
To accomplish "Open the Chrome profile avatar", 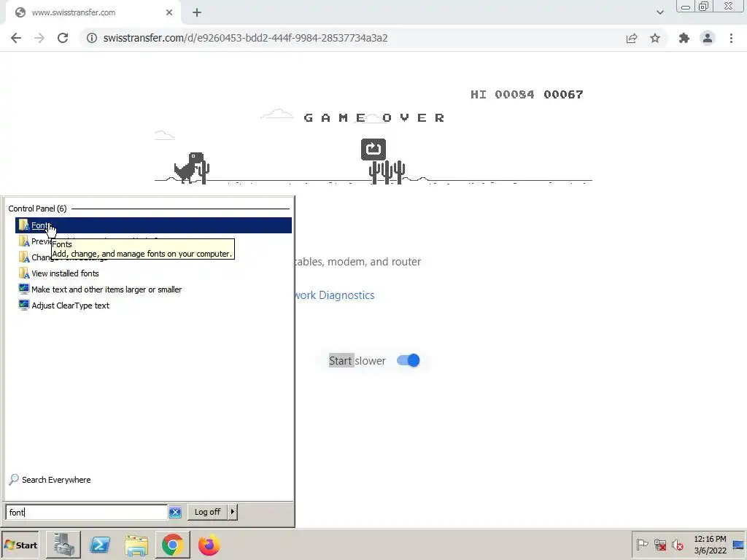I will (x=708, y=38).
